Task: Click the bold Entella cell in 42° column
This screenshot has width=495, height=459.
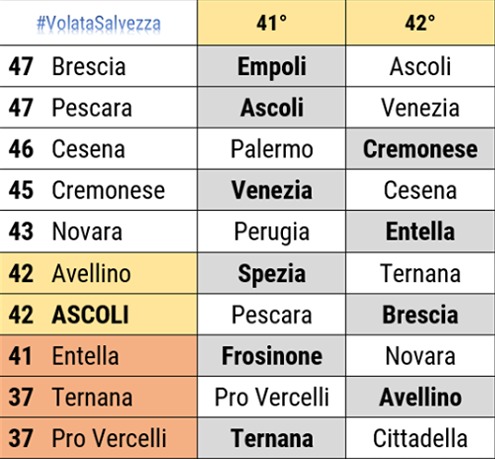Action: click(420, 231)
